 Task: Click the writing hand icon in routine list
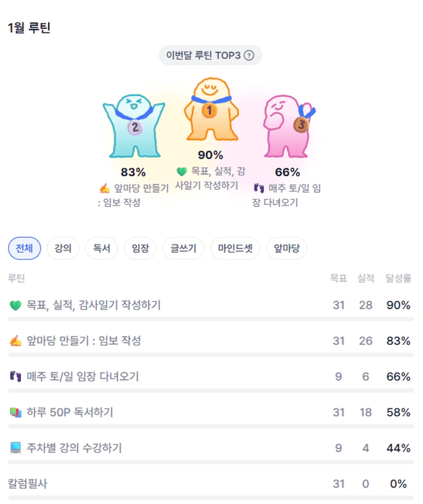[15, 341]
